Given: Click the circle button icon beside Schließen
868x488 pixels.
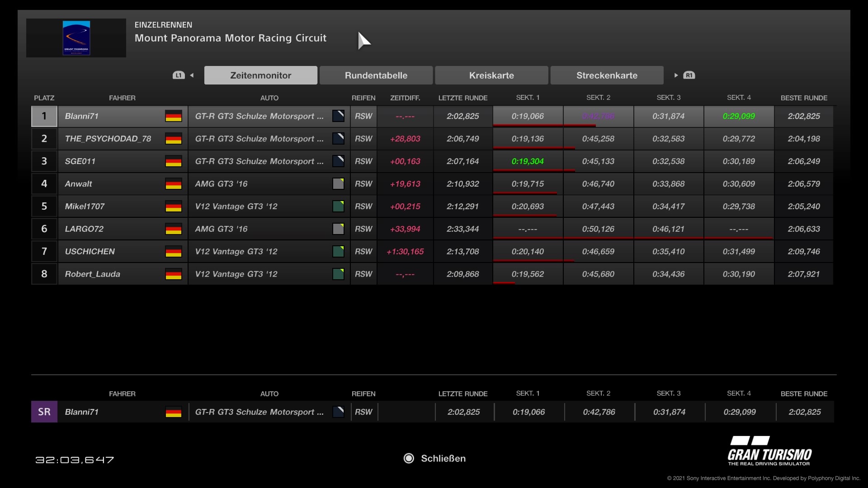Looking at the screenshot, I should pos(409,458).
